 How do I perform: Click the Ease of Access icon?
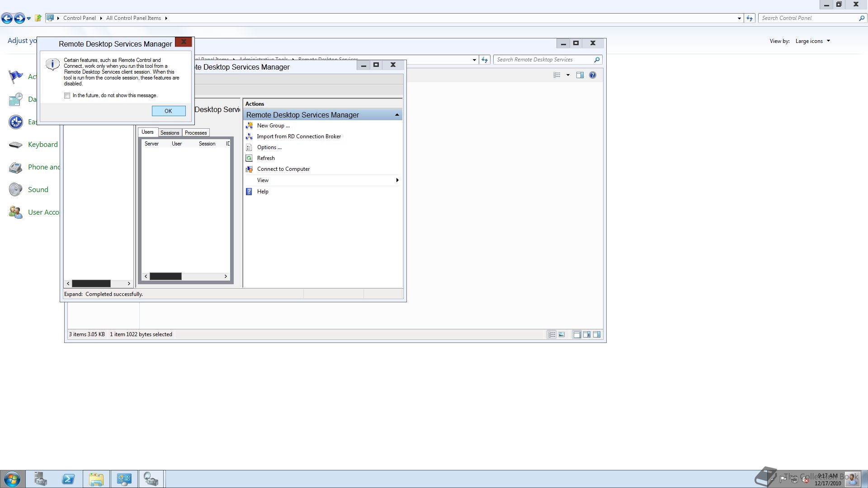16,122
